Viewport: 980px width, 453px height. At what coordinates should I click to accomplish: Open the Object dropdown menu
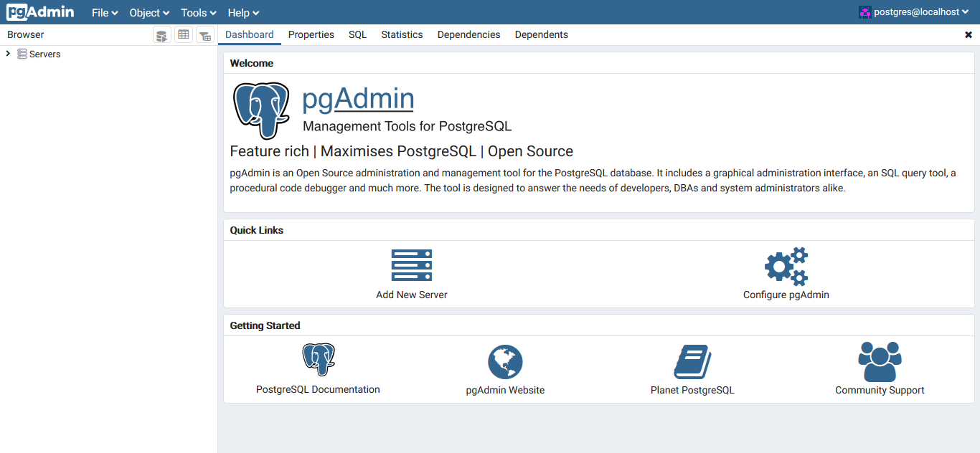[149, 12]
